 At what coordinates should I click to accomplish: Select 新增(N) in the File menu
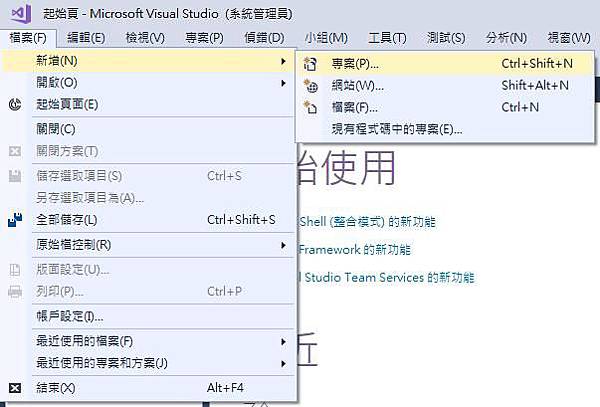pos(148,61)
